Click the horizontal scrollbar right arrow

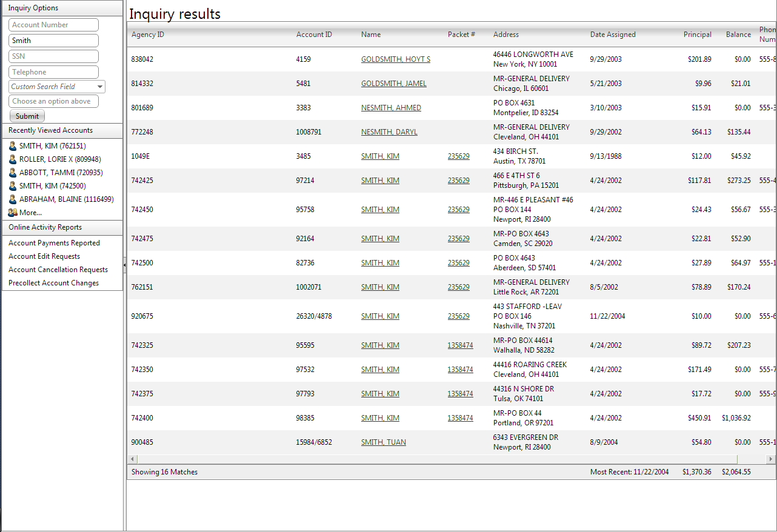click(x=771, y=459)
